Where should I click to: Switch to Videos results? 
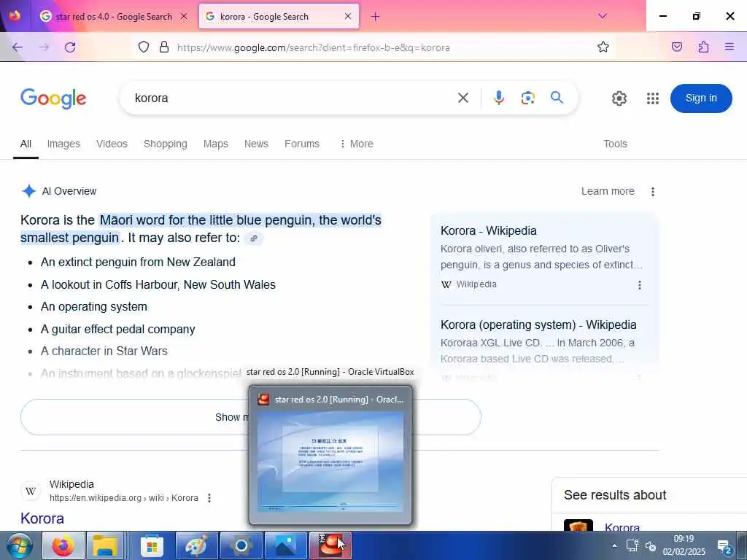click(112, 144)
